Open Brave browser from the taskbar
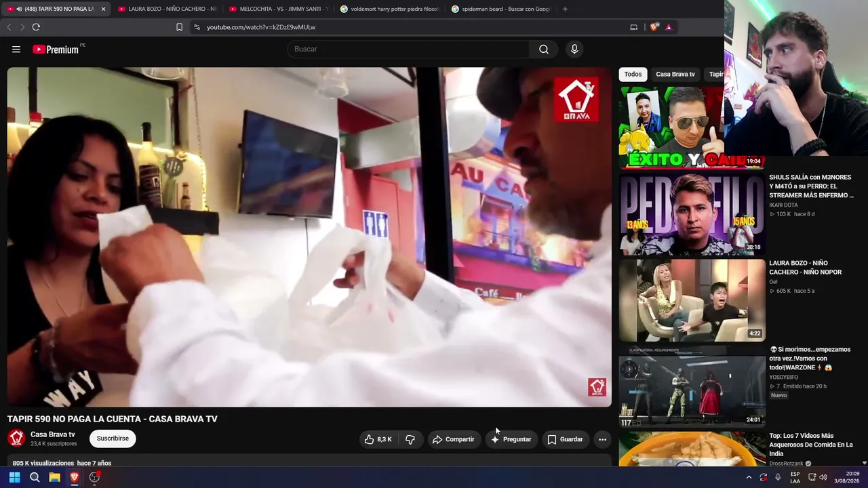Screen dimensions: 868x488 75,477
